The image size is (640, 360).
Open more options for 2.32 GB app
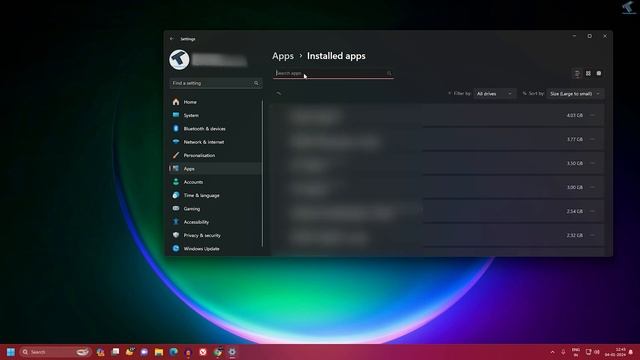click(593, 236)
